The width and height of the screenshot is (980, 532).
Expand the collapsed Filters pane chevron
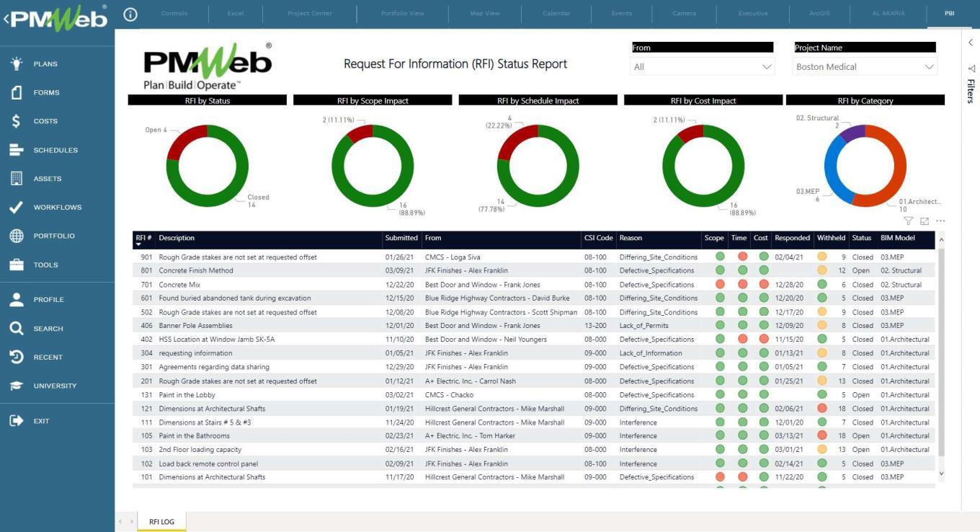971,43
